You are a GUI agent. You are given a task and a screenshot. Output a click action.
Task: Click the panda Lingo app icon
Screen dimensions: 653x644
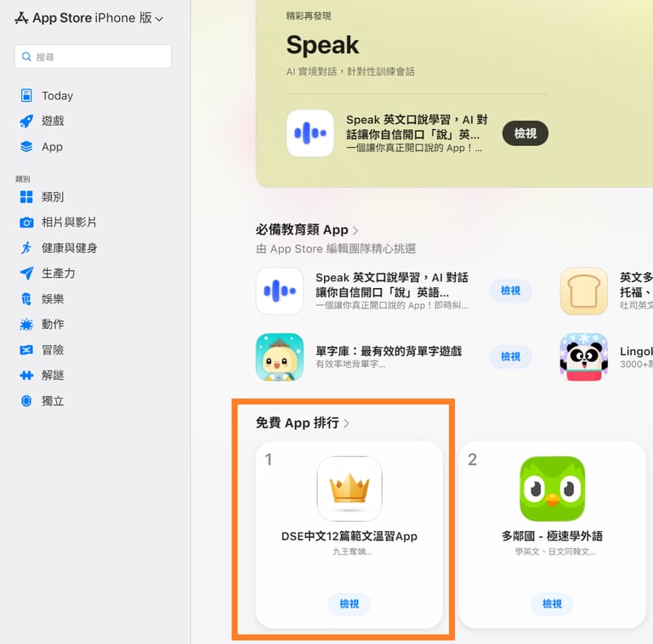[584, 357]
